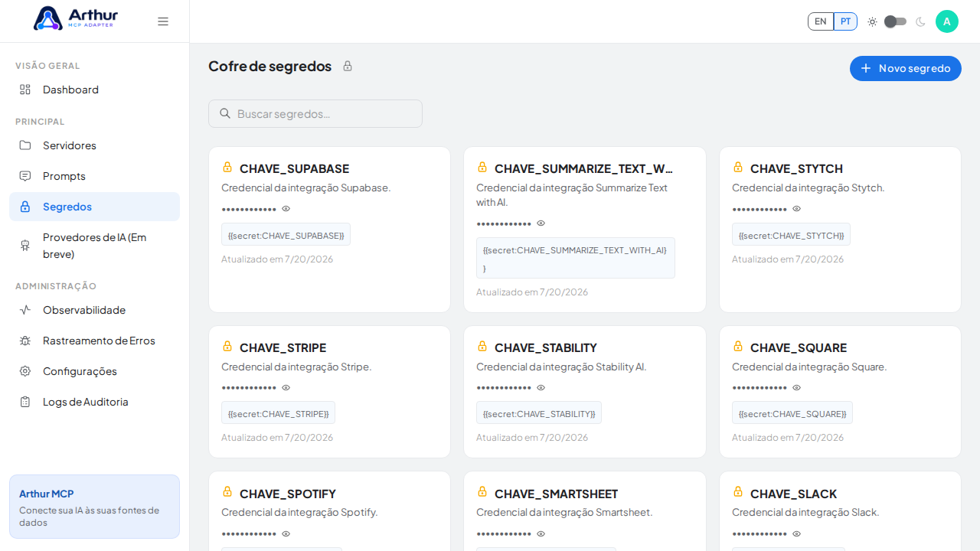Reveal the CHAVE_STABILITY secret value
Screen dimensions: 980x551
(541, 388)
